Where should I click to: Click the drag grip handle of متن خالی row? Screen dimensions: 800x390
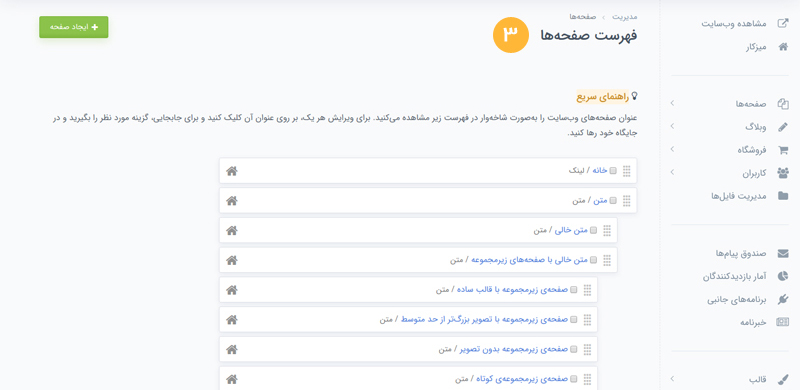coord(607,231)
